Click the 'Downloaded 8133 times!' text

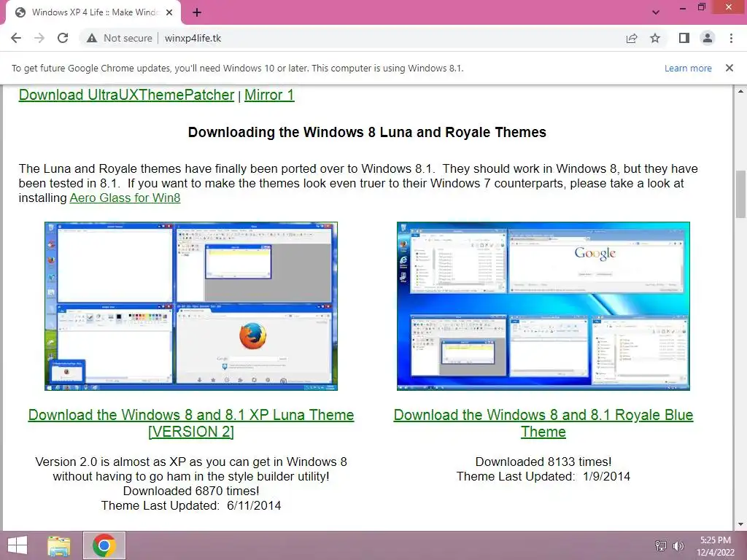(x=543, y=462)
